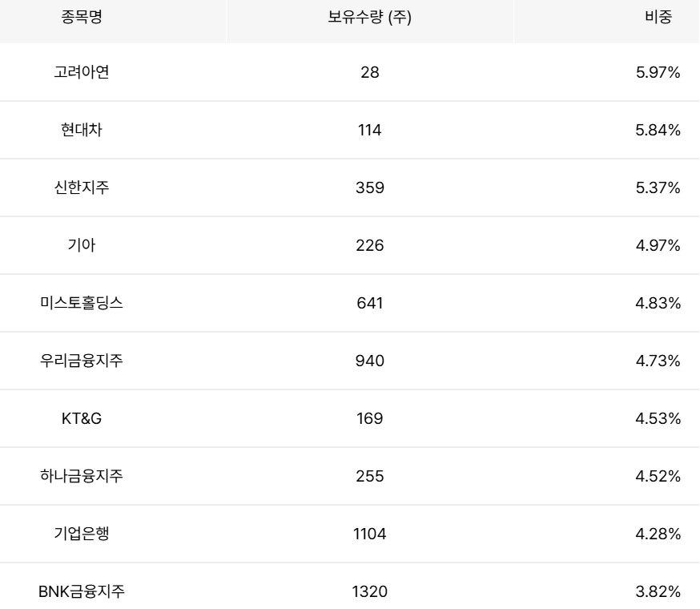This screenshot has height=609, width=700.
Task: Select the 기아 stock name
Action: tap(82, 245)
